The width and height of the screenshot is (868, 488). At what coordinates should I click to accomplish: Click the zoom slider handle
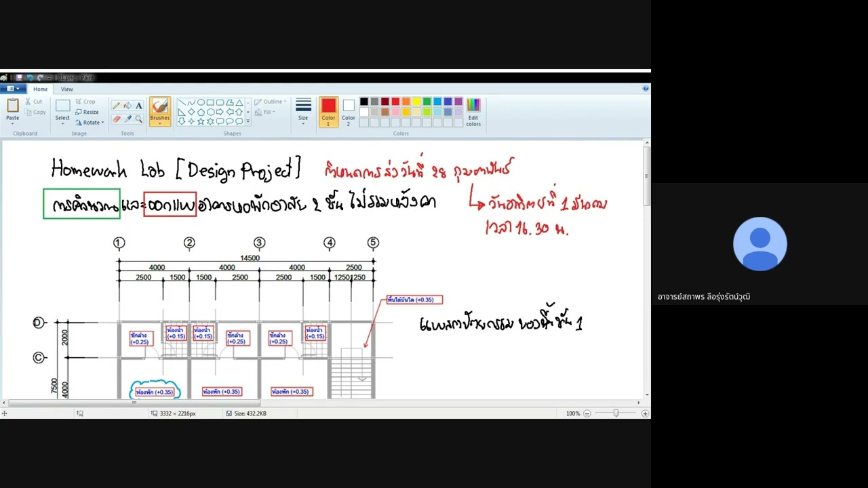tap(616, 413)
